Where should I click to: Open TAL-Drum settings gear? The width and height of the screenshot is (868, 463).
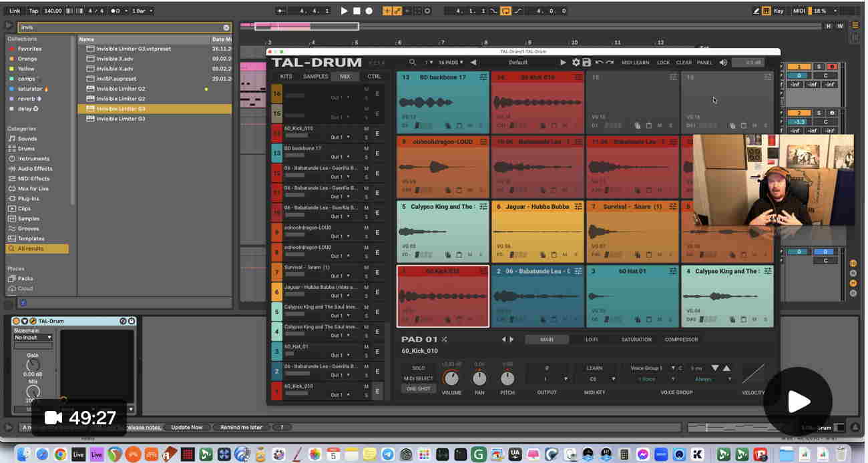click(x=576, y=63)
